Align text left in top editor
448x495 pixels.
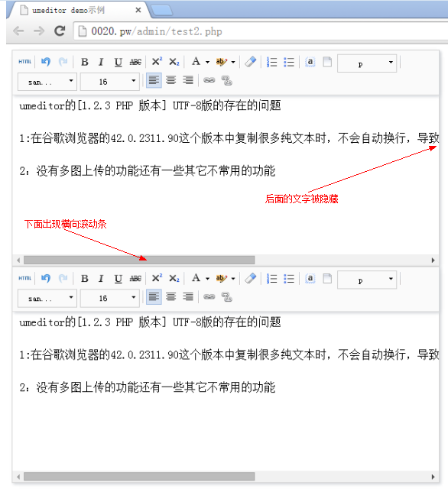[x=154, y=80]
